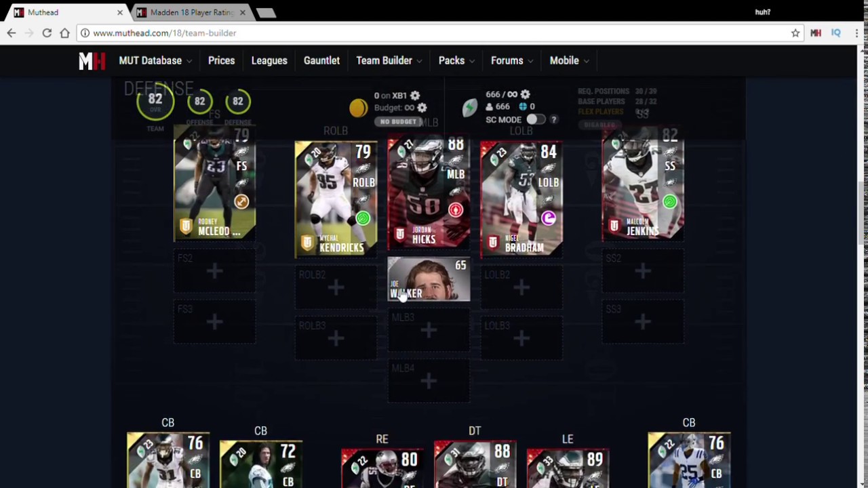Viewport: 868px width, 488px height.
Task: Click the 82 OVR team rating circle
Action: click(155, 103)
